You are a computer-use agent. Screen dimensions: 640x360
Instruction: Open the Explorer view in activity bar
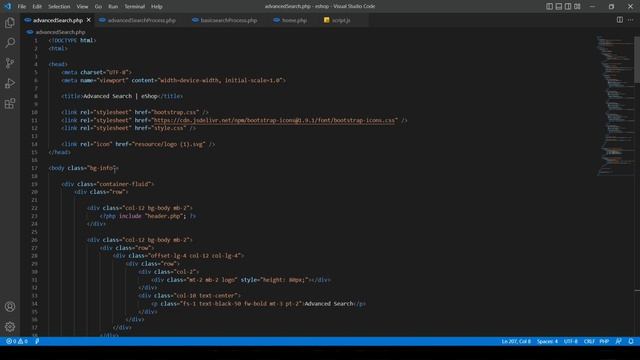point(10,22)
